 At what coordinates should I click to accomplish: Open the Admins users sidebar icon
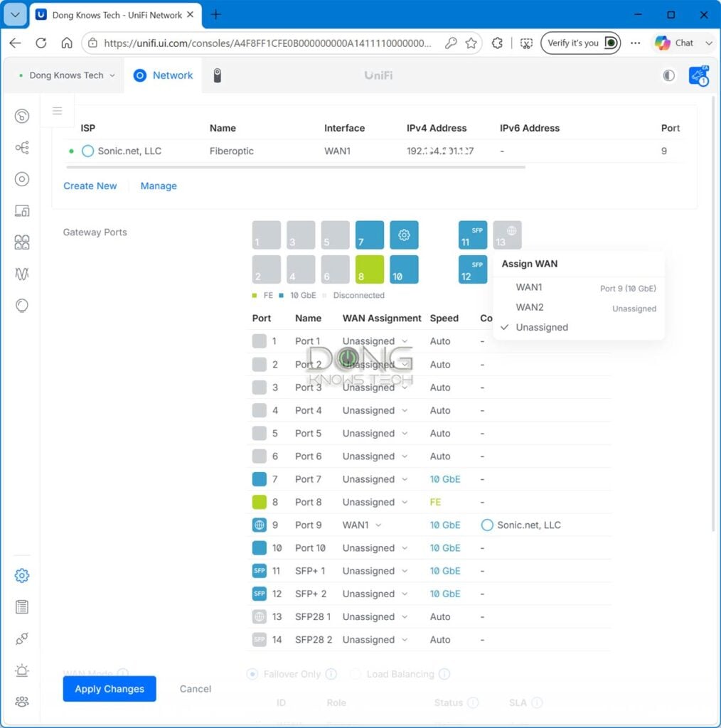(22, 702)
